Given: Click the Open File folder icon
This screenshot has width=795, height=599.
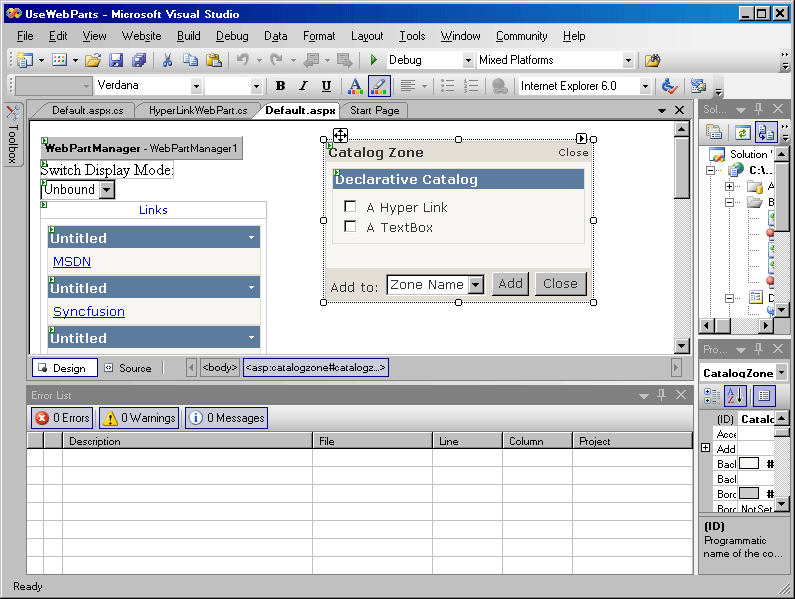Looking at the screenshot, I should (93, 60).
